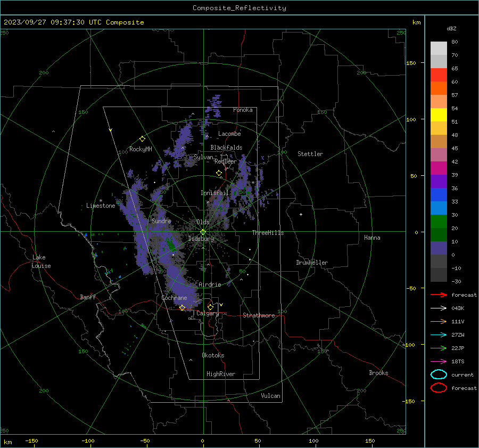Click the Innisfail city label
The width and height of the screenshot is (479, 448).
coord(214,193)
